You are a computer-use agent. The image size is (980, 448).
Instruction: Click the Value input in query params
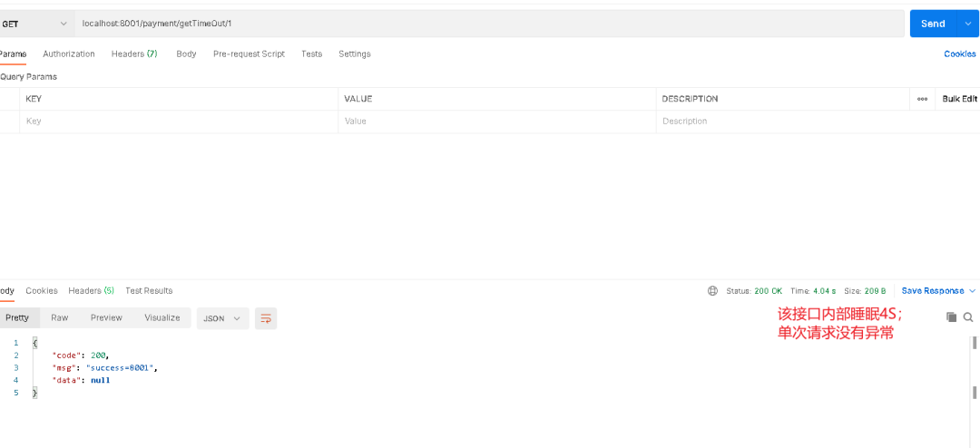[497, 122]
